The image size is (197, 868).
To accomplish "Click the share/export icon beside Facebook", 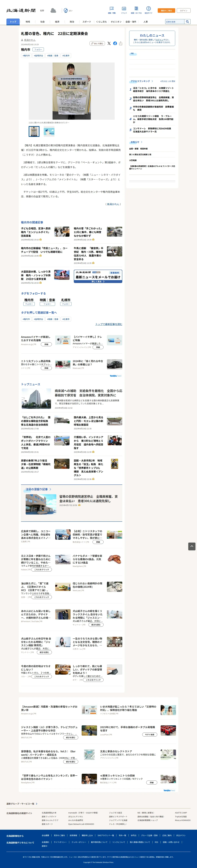I will pos(120,44).
